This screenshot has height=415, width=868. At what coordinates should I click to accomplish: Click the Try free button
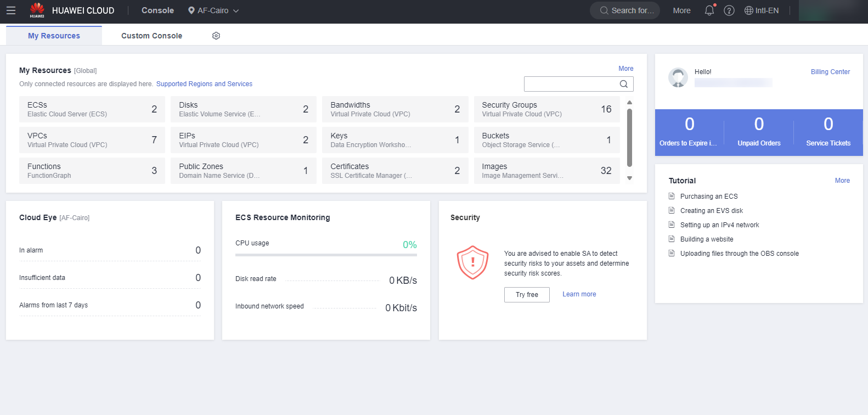coord(527,295)
